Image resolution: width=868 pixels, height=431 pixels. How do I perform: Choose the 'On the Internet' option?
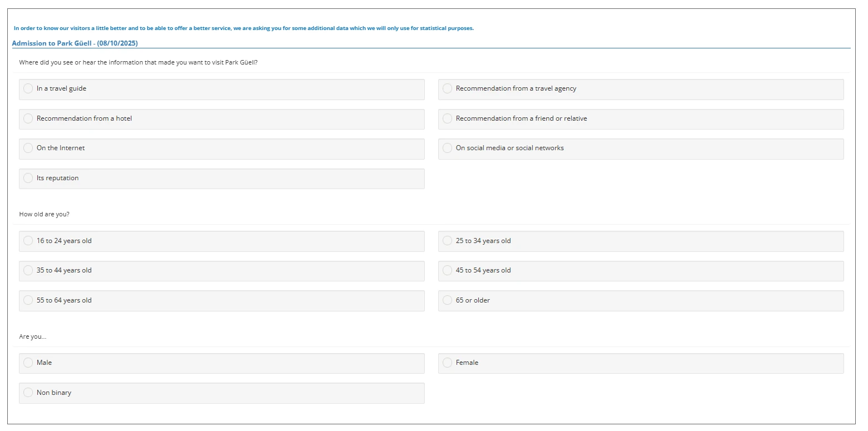point(28,148)
